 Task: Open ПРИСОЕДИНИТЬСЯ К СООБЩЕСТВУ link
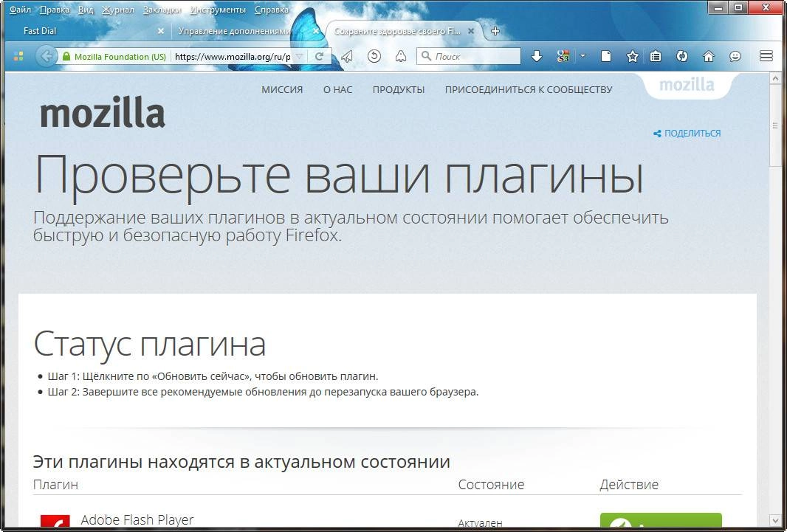[x=529, y=90]
